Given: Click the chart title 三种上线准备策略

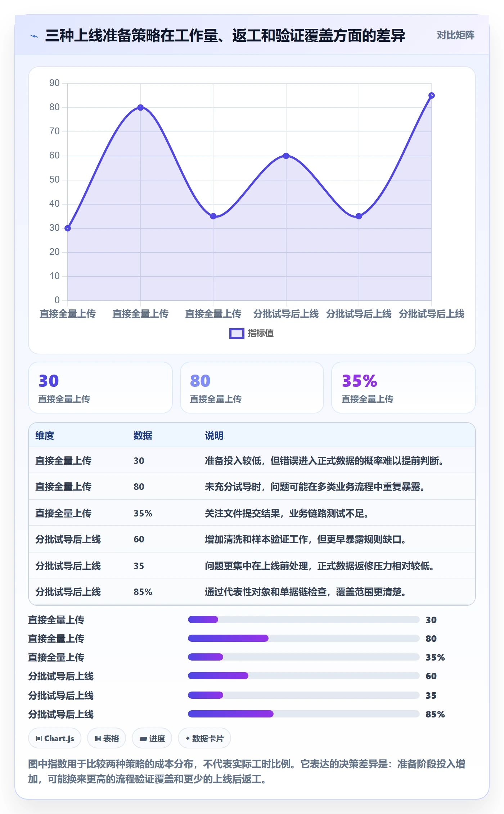Looking at the screenshot, I should [225, 35].
